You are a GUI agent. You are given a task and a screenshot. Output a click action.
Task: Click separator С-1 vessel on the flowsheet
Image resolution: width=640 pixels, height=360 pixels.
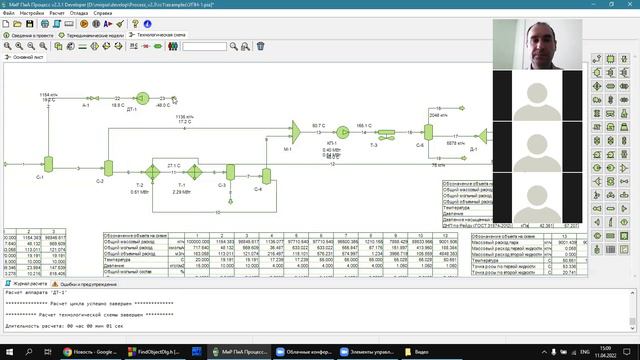(x=48, y=164)
